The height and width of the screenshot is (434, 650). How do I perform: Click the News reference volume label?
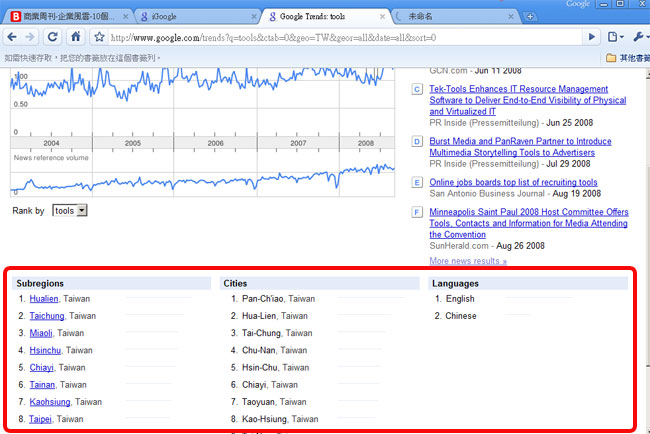(x=51, y=158)
